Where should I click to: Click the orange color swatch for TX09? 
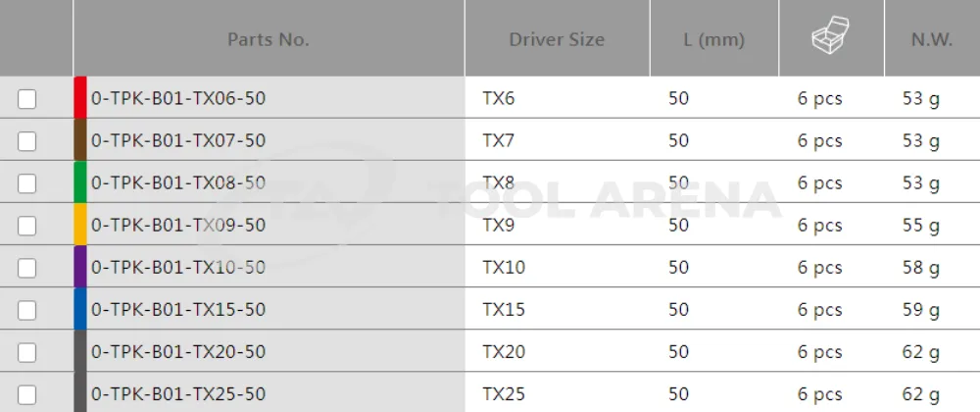pyautogui.click(x=80, y=225)
